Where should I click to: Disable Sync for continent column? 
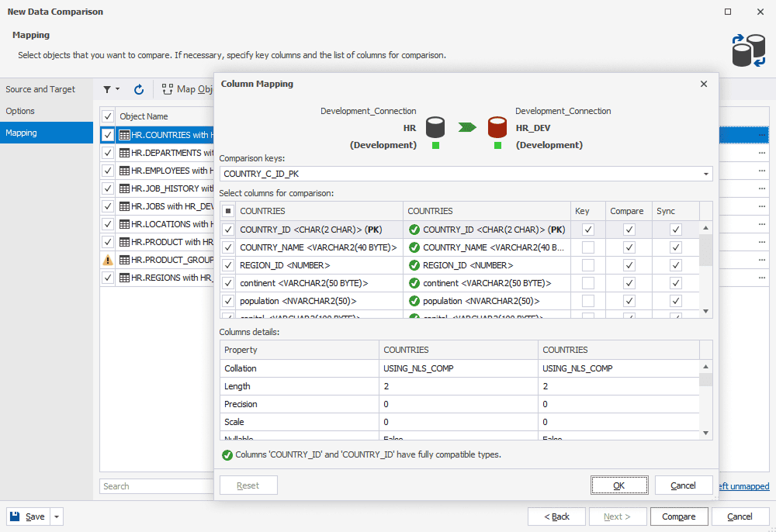coord(676,283)
